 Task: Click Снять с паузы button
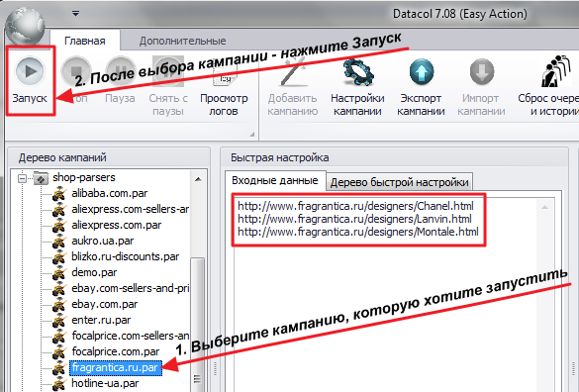[x=168, y=85]
